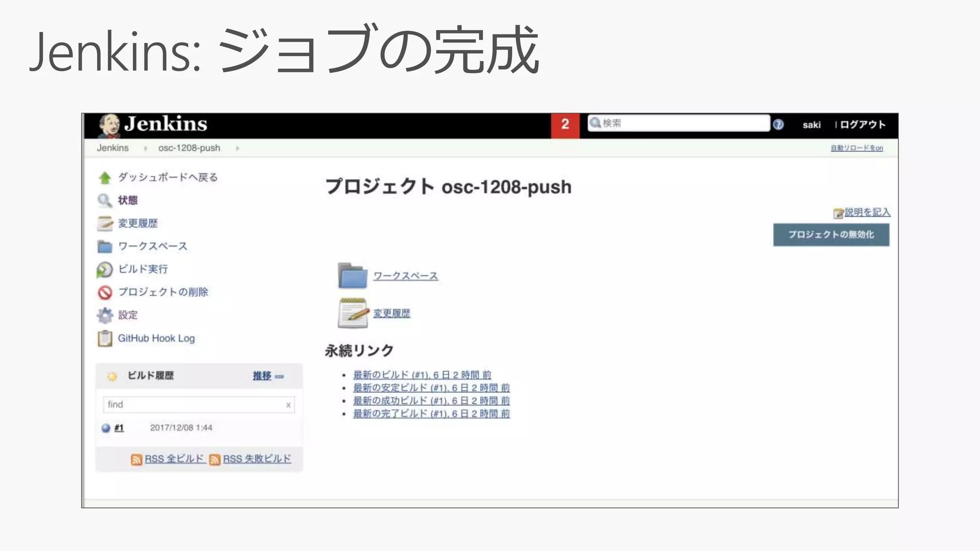Click the 状態 magnifier icon

coord(105,200)
